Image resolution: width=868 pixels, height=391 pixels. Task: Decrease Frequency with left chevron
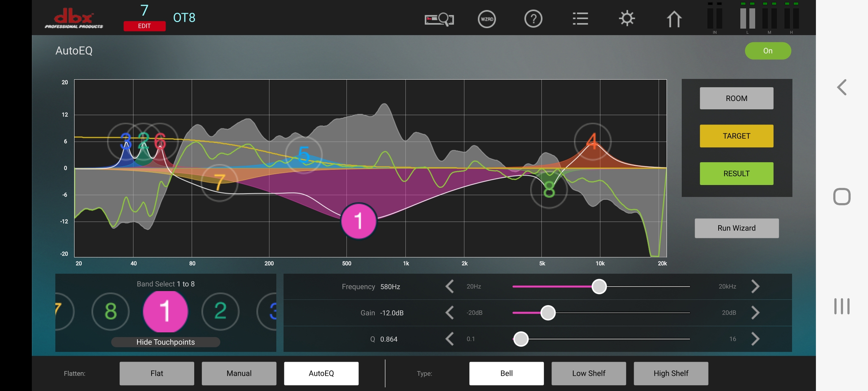click(450, 286)
